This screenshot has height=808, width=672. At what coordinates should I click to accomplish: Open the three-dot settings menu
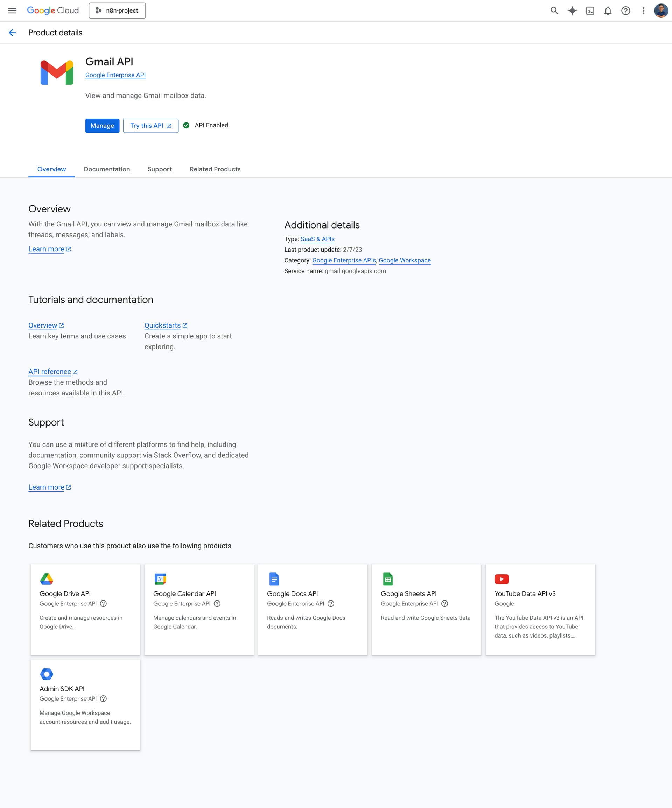pyautogui.click(x=643, y=10)
